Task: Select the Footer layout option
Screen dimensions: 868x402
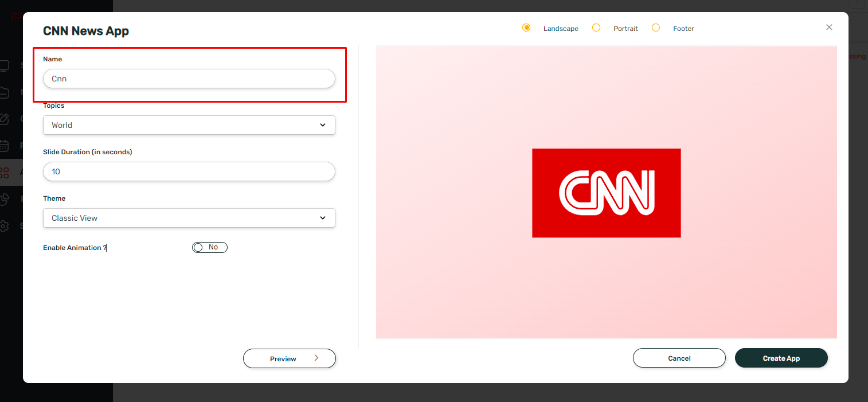Action: point(656,28)
